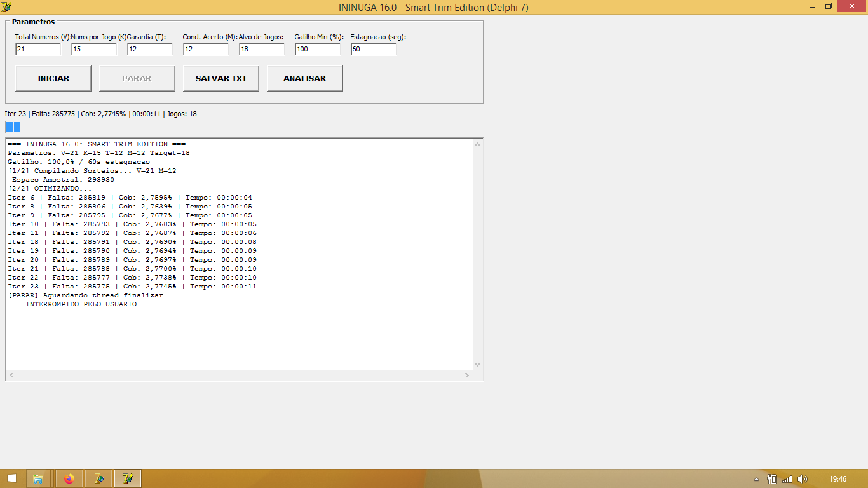This screenshot has height=488, width=868.
Task: Click the network signal tray icon
Action: pyautogui.click(x=787, y=479)
